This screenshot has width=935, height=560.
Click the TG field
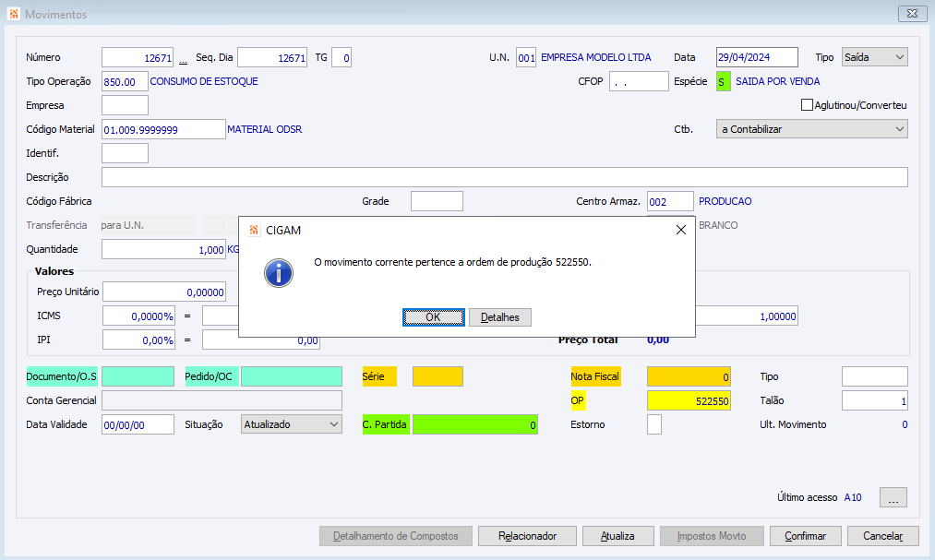[x=342, y=57]
